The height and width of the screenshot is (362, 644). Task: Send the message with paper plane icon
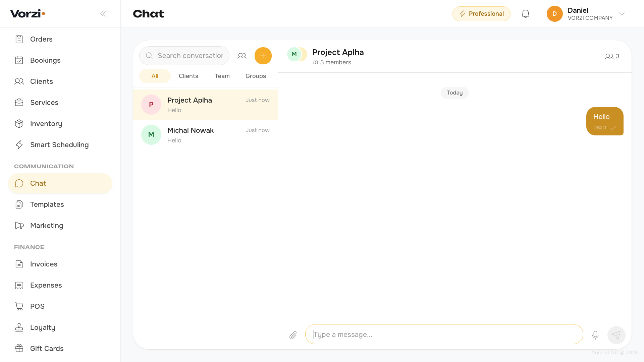(x=616, y=335)
